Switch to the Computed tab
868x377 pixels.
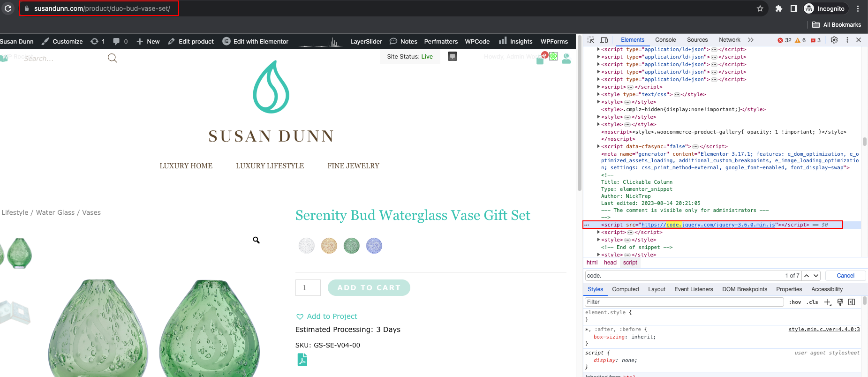point(625,289)
